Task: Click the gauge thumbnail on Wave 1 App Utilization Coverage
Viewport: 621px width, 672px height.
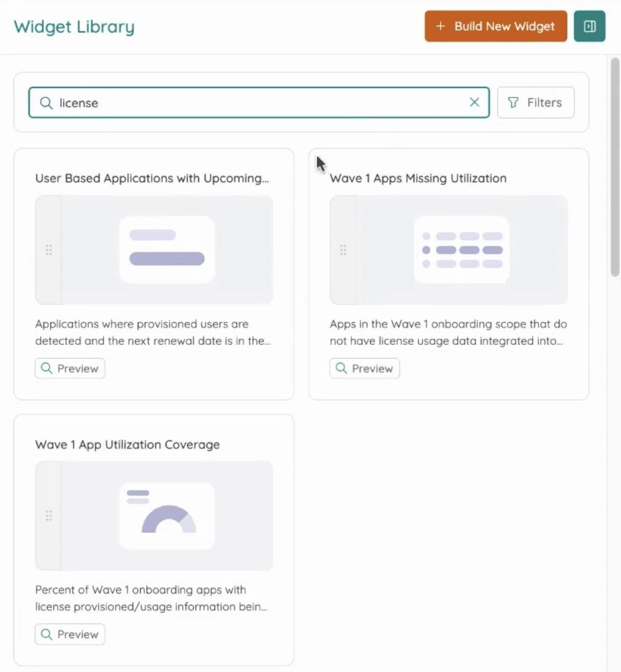Action: (x=167, y=516)
